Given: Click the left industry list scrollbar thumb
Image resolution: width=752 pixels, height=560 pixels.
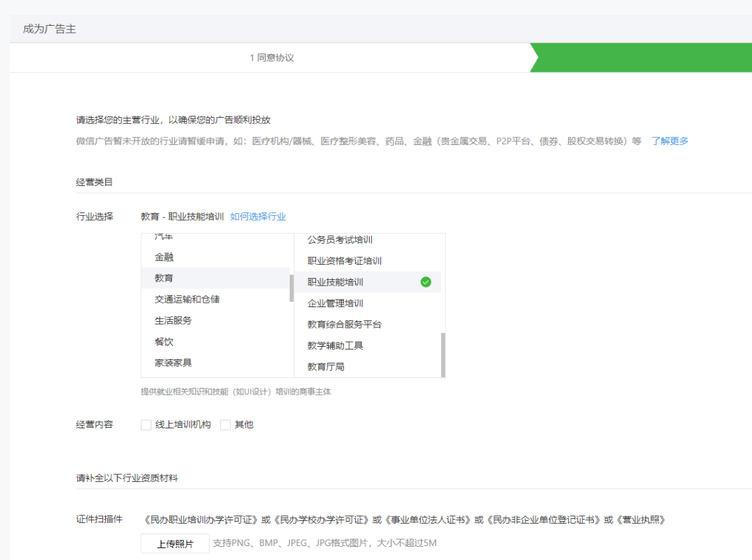Looking at the screenshot, I should 292,288.
